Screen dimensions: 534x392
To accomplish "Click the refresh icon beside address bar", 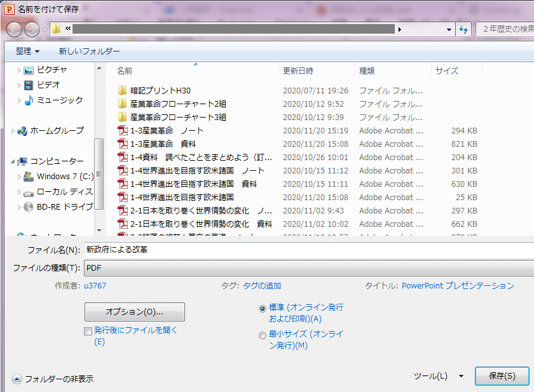I will pyautogui.click(x=463, y=29).
